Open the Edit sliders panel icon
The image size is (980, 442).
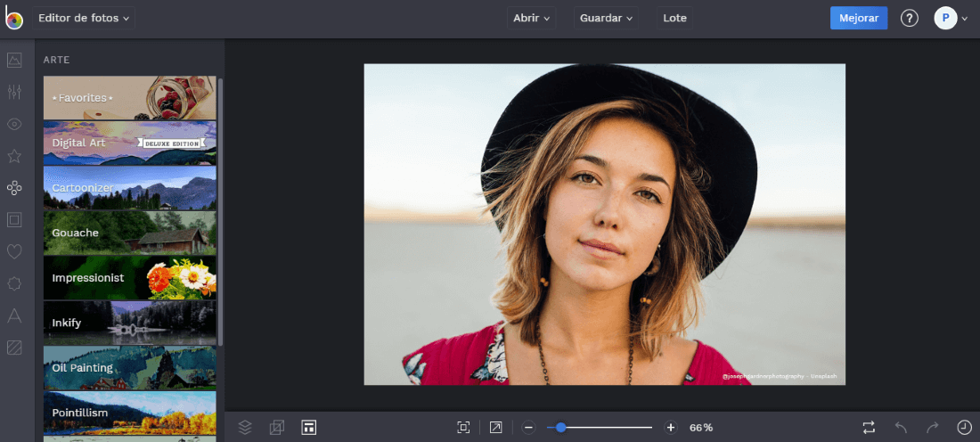pyautogui.click(x=14, y=92)
